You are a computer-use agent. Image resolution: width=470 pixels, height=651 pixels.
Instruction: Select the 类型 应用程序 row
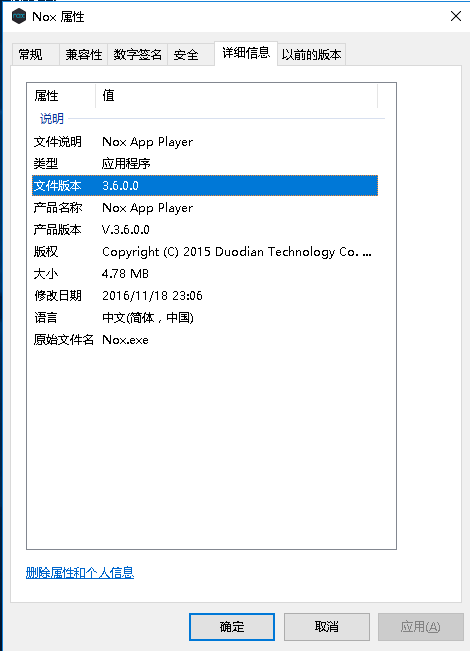pyautogui.click(x=205, y=164)
